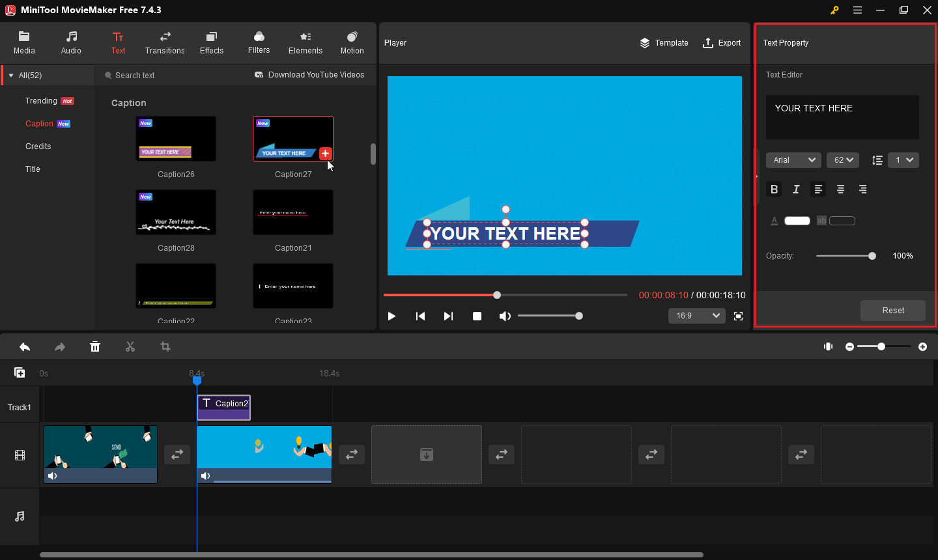Open the Motion tab

pyautogui.click(x=352, y=42)
